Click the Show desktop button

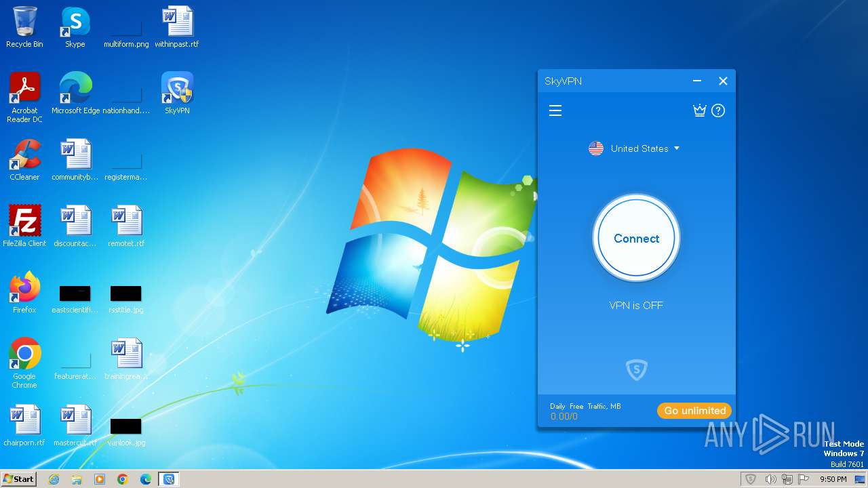pyautogui.click(x=861, y=479)
